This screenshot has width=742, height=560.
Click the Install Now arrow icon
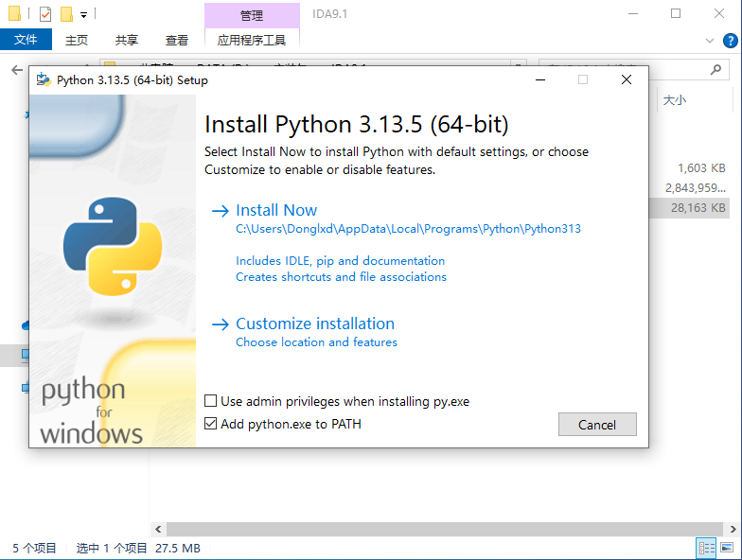pos(221,211)
